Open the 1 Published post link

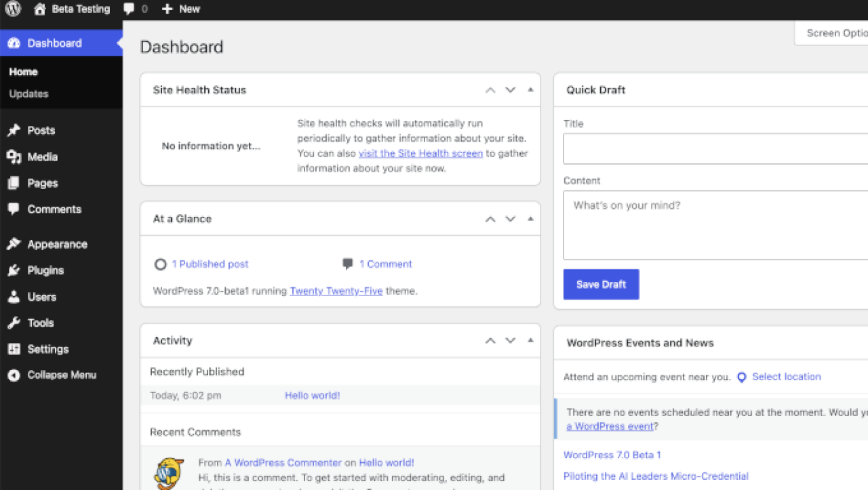coord(210,264)
